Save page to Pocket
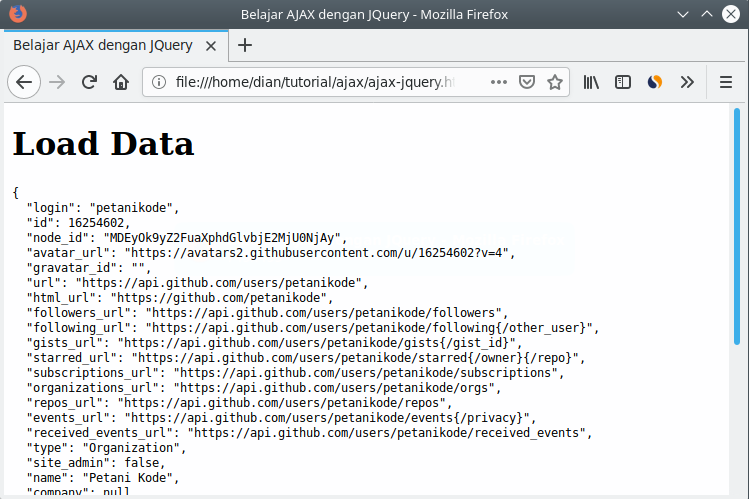The width and height of the screenshot is (749, 499). pos(526,82)
